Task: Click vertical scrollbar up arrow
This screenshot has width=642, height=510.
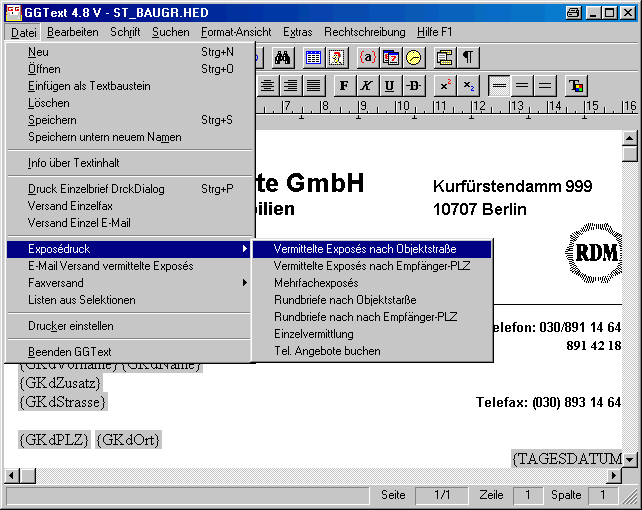Action: pyautogui.click(x=629, y=138)
